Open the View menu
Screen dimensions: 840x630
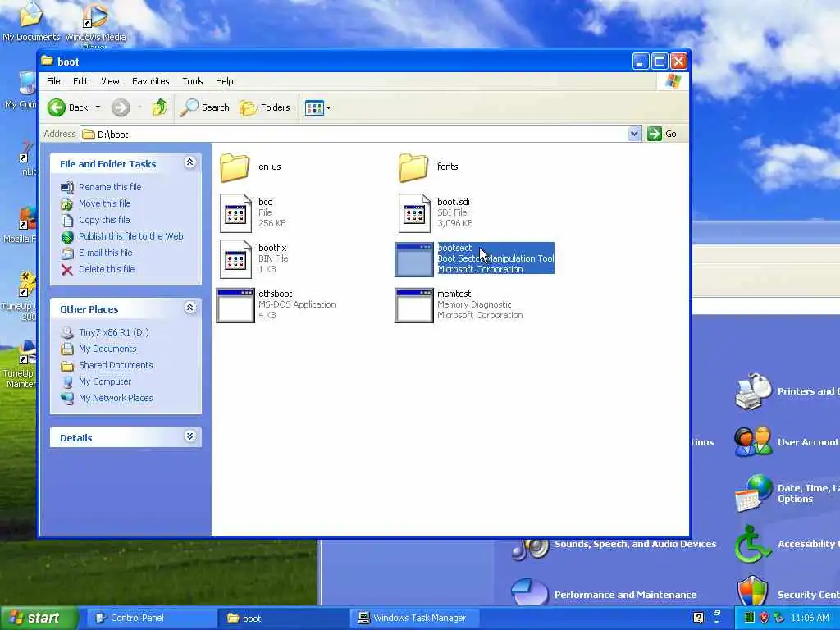click(110, 81)
